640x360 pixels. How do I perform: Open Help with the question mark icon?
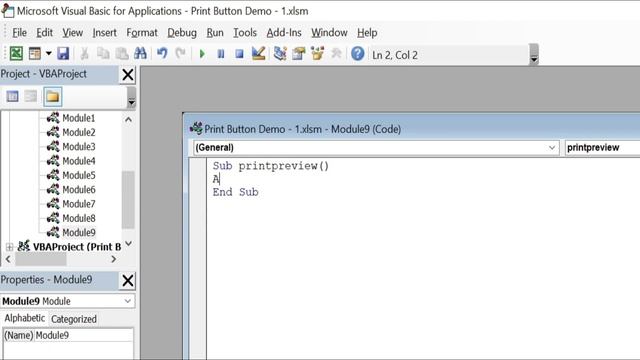(358, 53)
